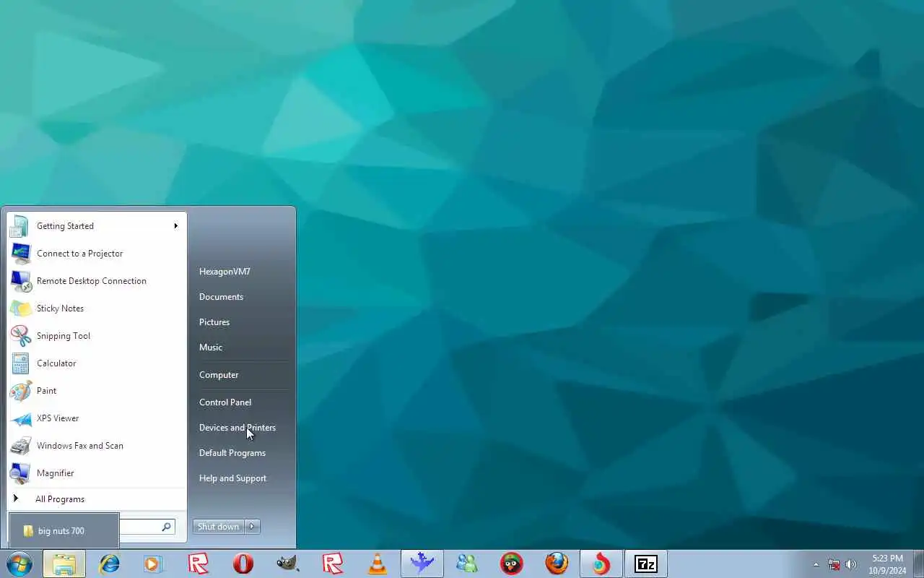
Task: Launch Firefox from the taskbar
Action: (x=557, y=564)
